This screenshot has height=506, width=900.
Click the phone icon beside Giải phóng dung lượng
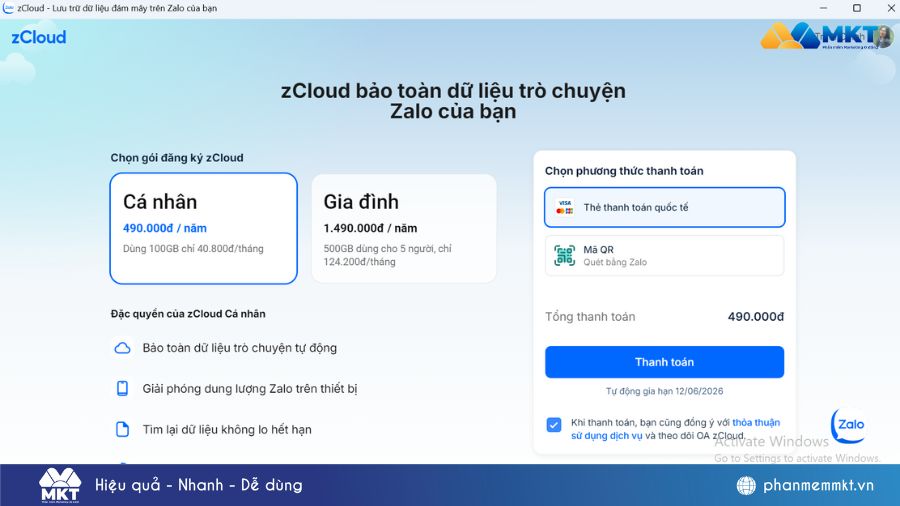point(122,389)
